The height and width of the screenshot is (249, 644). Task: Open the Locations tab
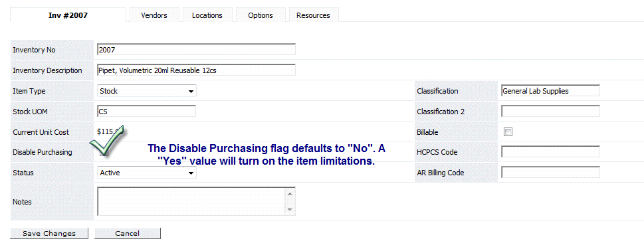[x=207, y=15]
